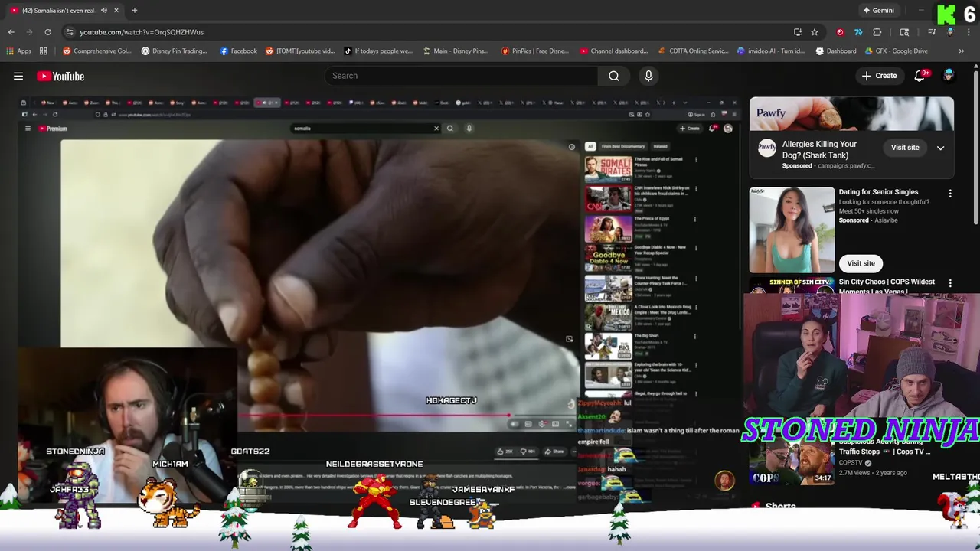View site information icon beside the URL
The width and height of the screenshot is (980, 551).
click(70, 32)
